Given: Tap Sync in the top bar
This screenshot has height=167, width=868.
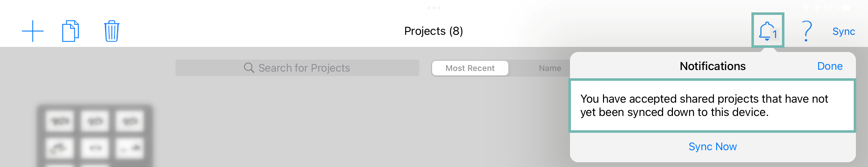Looking at the screenshot, I should [x=844, y=31].
